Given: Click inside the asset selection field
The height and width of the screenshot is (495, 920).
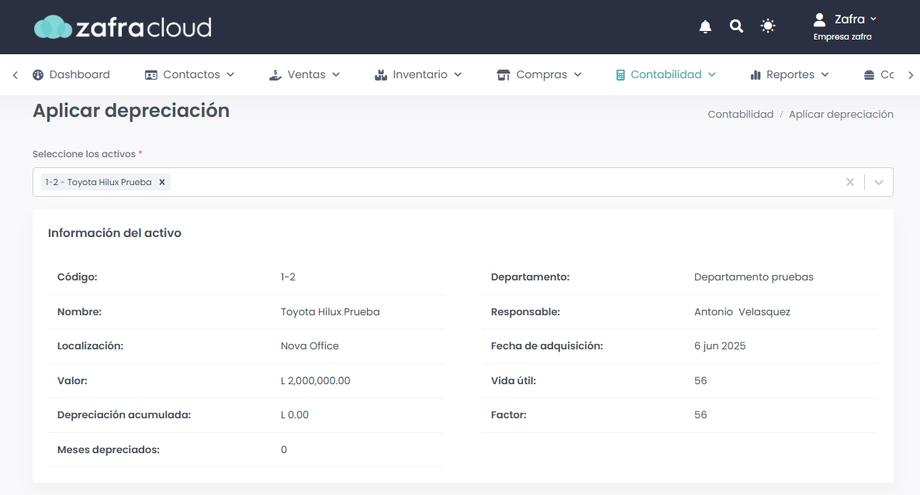Looking at the screenshot, I should 500,182.
